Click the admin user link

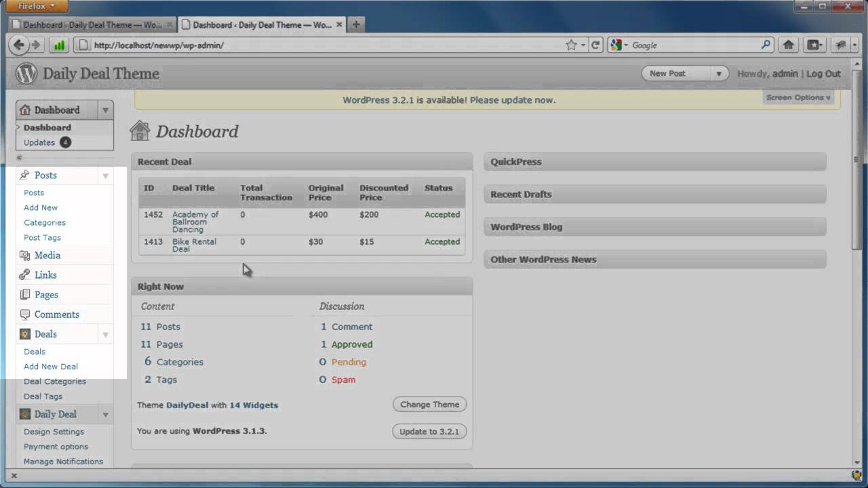pyautogui.click(x=785, y=74)
